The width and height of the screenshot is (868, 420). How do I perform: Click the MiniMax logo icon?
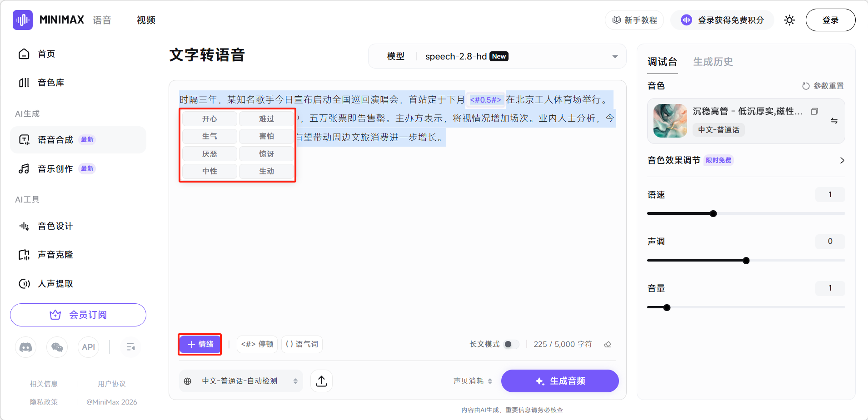23,20
